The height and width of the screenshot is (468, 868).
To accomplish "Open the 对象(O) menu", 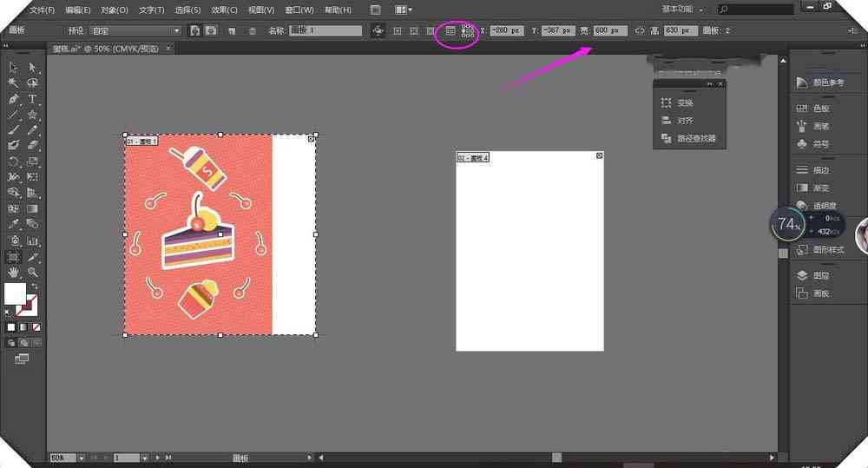I will point(114,10).
